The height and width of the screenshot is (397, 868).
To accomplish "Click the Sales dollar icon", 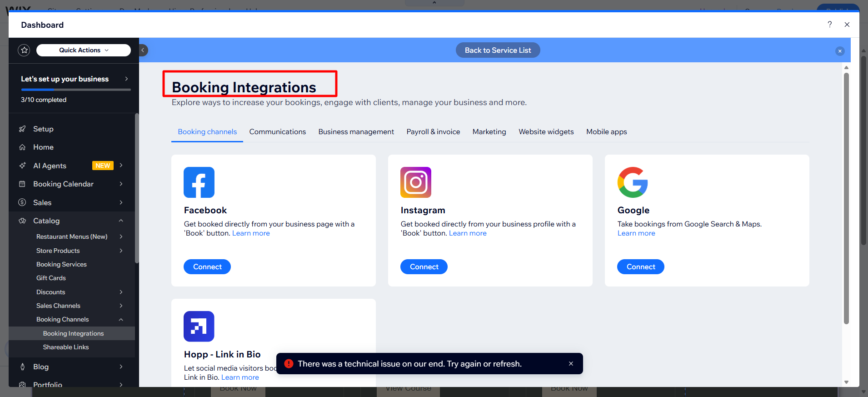I will [22, 202].
